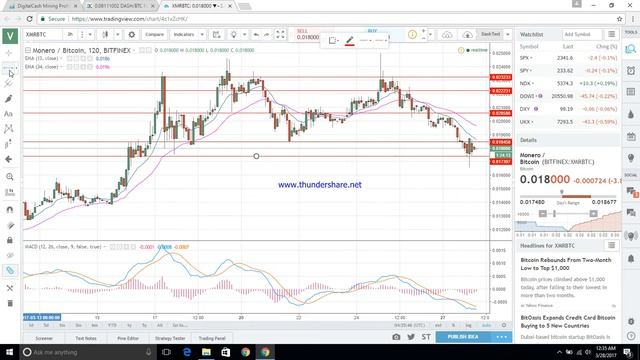This screenshot has width=640, height=360.
Task: Open the Bitcoin Rebounds From Two-Month Low headline
Action: click(x=566, y=264)
